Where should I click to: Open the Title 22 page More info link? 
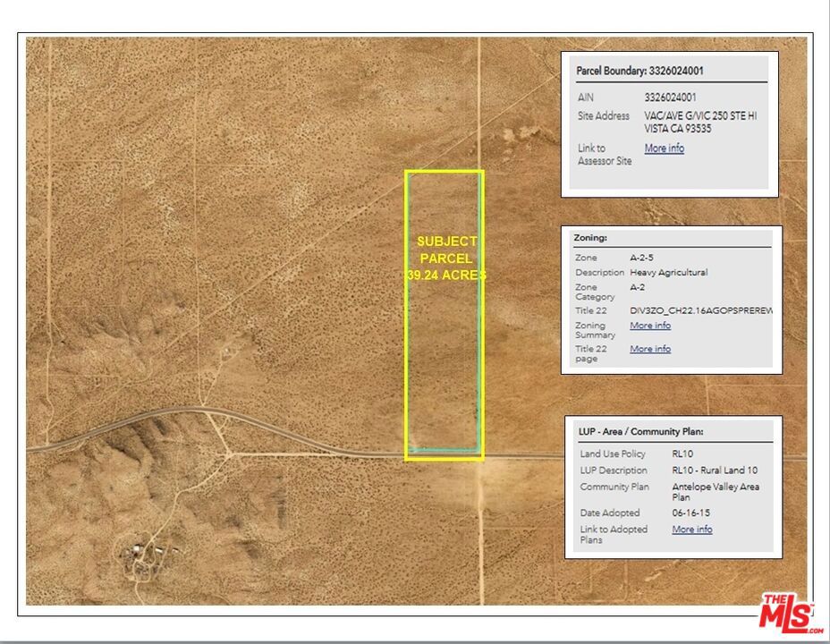(x=650, y=349)
